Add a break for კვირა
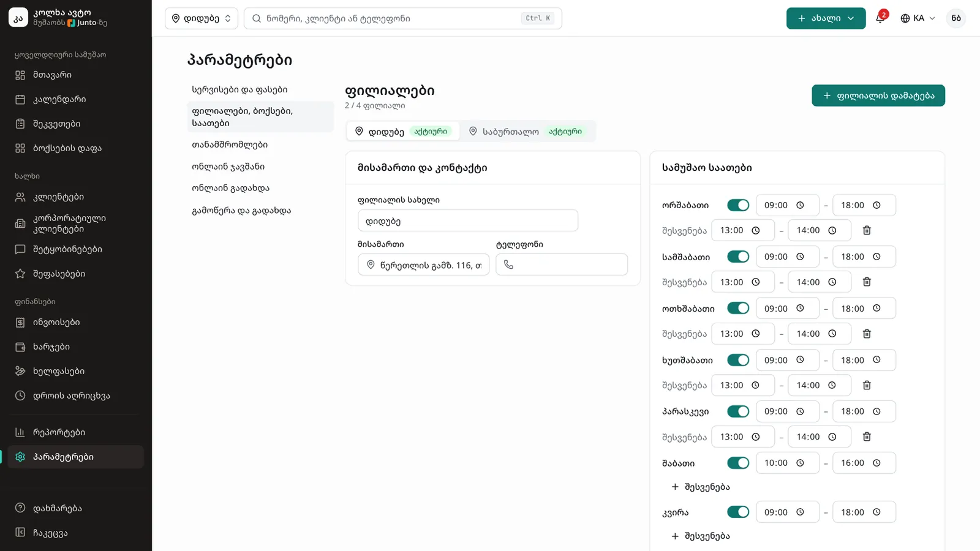This screenshot has width=980, height=551. (700, 536)
